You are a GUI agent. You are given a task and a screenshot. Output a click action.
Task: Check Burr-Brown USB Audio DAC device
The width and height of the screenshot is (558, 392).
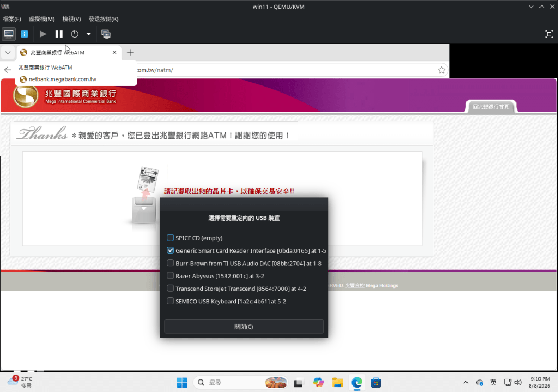pyautogui.click(x=170, y=263)
